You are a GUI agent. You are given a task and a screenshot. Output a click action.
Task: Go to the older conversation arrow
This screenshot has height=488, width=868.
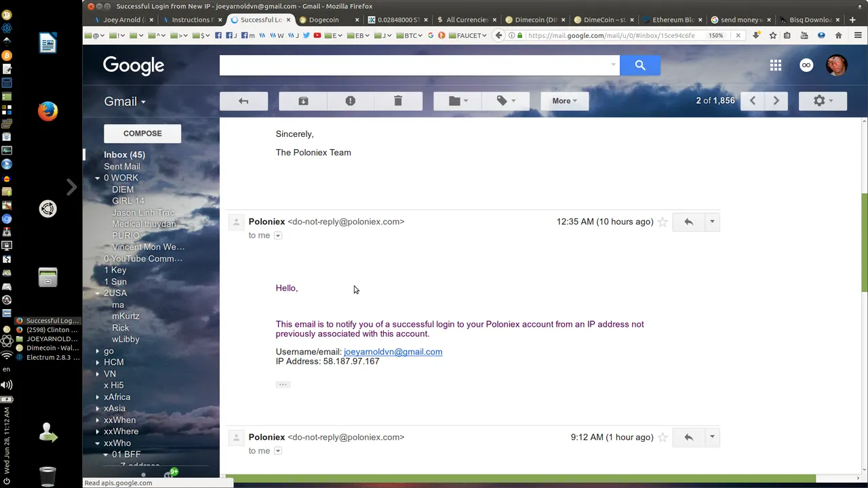776,101
